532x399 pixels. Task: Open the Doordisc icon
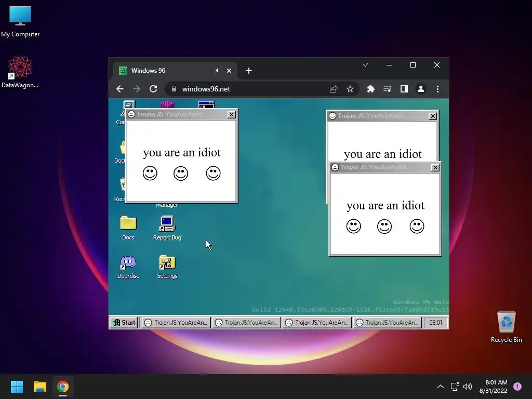pyautogui.click(x=128, y=267)
